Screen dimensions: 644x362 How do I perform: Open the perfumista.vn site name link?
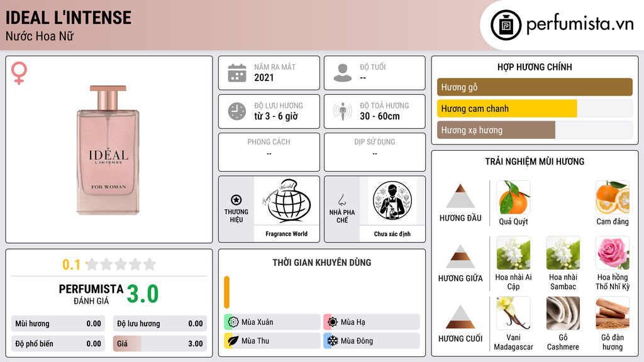(580, 25)
